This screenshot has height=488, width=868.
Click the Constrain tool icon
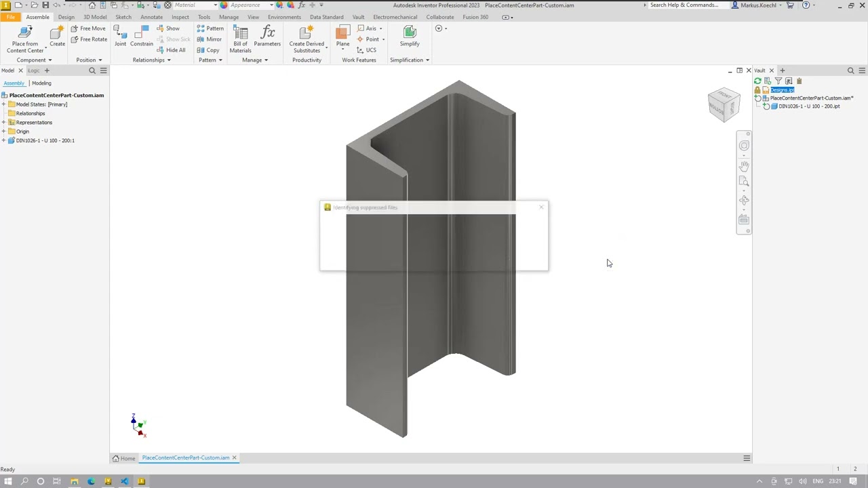(x=142, y=32)
